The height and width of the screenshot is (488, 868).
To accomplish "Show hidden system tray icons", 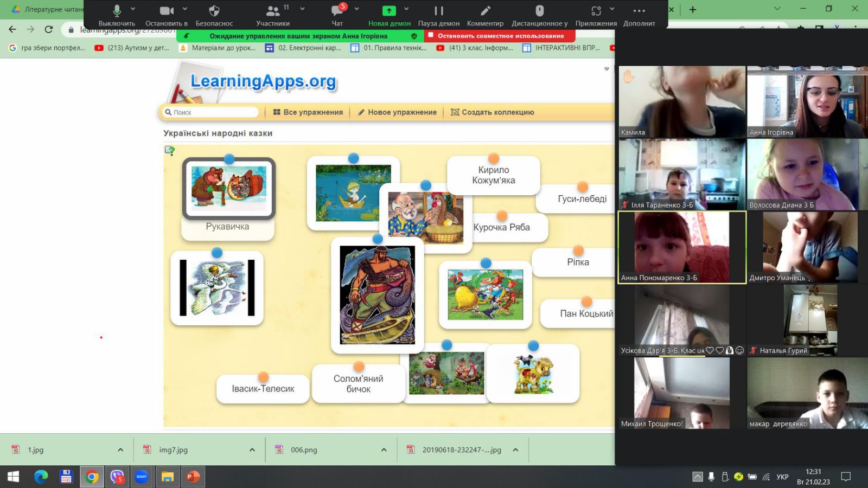I will coord(698,477).
